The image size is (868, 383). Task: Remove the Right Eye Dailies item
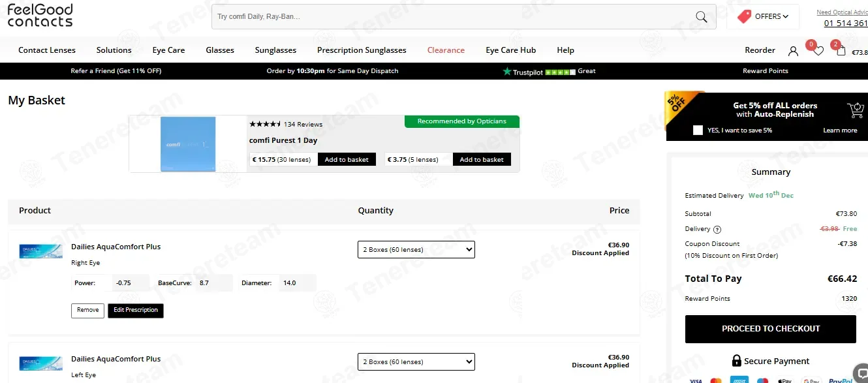click(87, 311)
